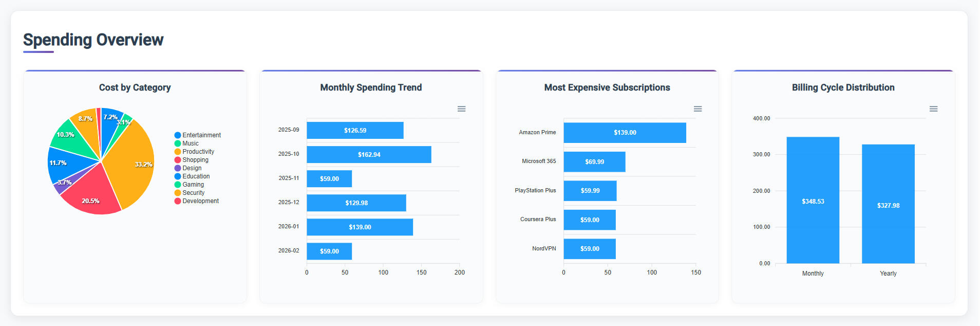980x326 pixels.
Task: Click the Amazon Prime $139.00 bar
Action: tap(625, 133)
